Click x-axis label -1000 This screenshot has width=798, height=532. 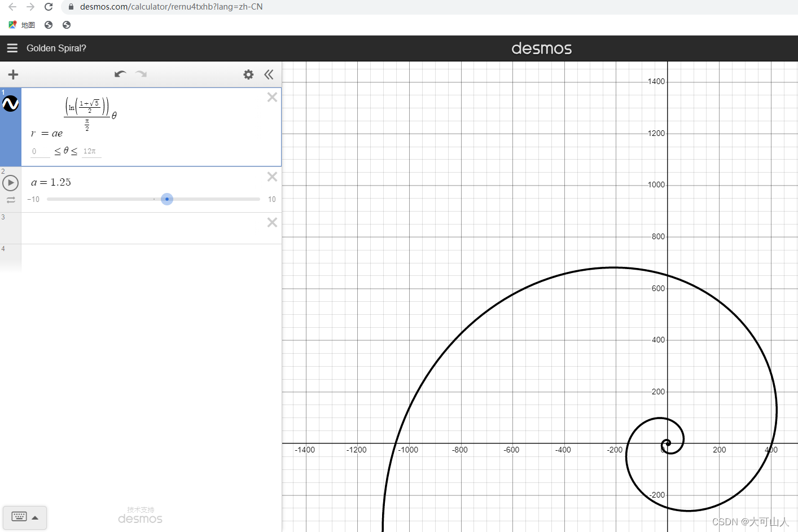pyautogui.click(x=408, y=450)
